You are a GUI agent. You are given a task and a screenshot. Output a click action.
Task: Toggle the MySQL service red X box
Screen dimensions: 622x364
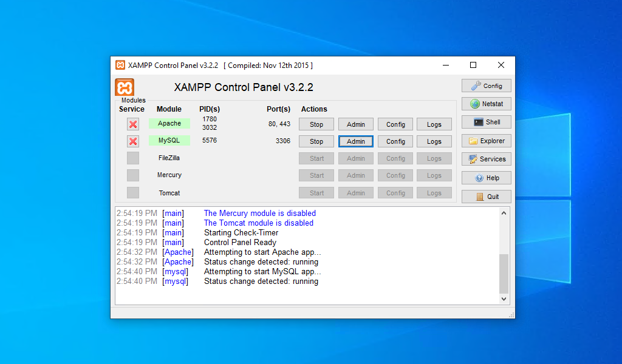click(133, 141)
